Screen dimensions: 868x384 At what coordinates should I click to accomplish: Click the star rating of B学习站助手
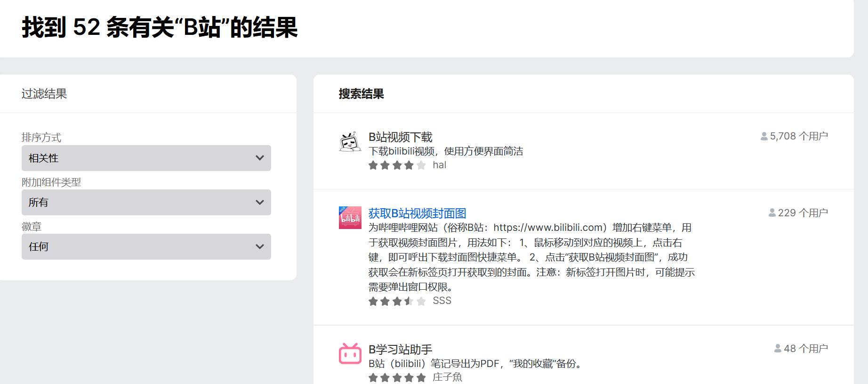click(397, 377)
